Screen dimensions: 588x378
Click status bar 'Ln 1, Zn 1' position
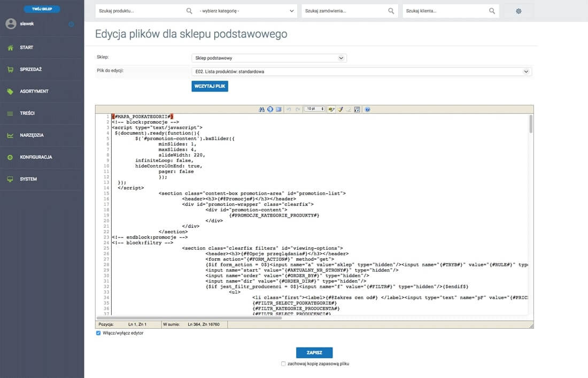click(x=137, y=325)
